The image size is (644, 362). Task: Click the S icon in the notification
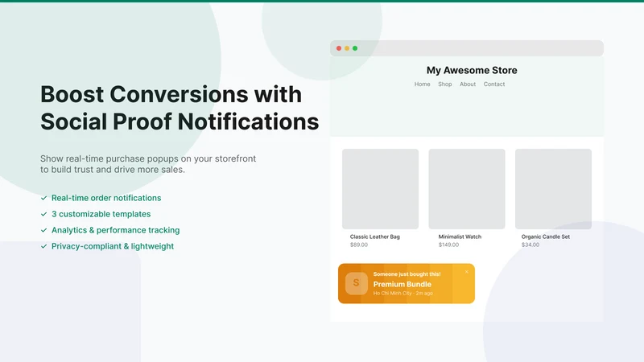click(x=356, y=283)
